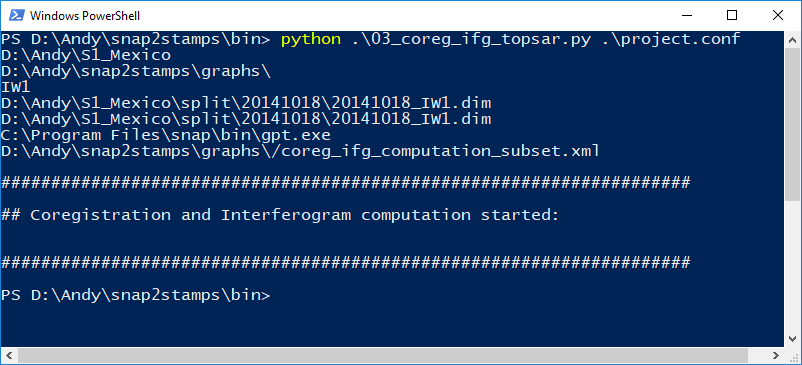Click the D:\Andy\S1_Mexico output line
This screenshot has width=802, height=365.
pyautogui.click(x=86, y=55)
